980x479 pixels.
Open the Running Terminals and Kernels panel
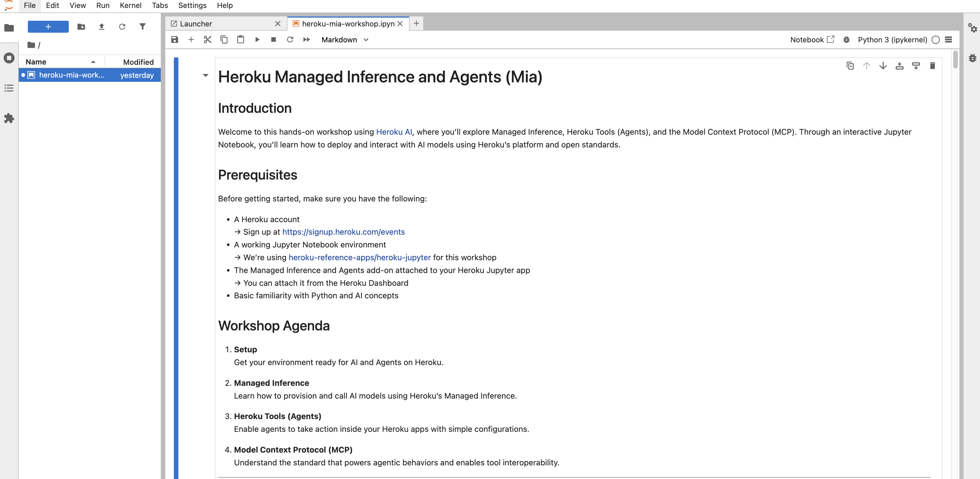click(9, 58)
